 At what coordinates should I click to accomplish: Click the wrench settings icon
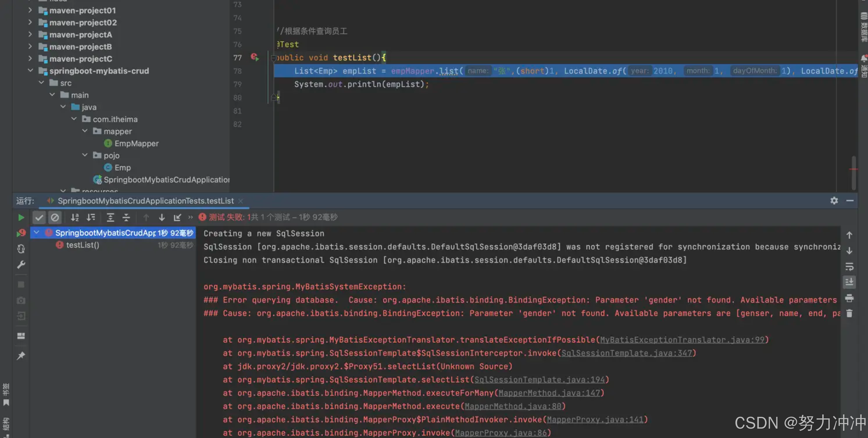(x=21, y=265)
